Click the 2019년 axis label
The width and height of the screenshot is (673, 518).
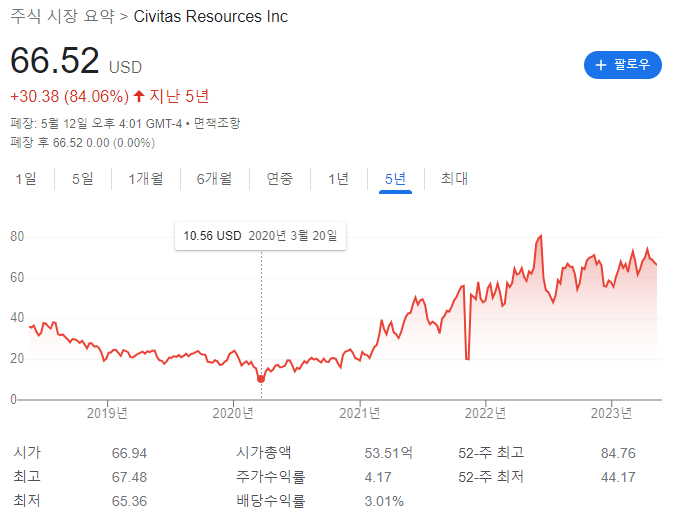click(x=107, y=413)
